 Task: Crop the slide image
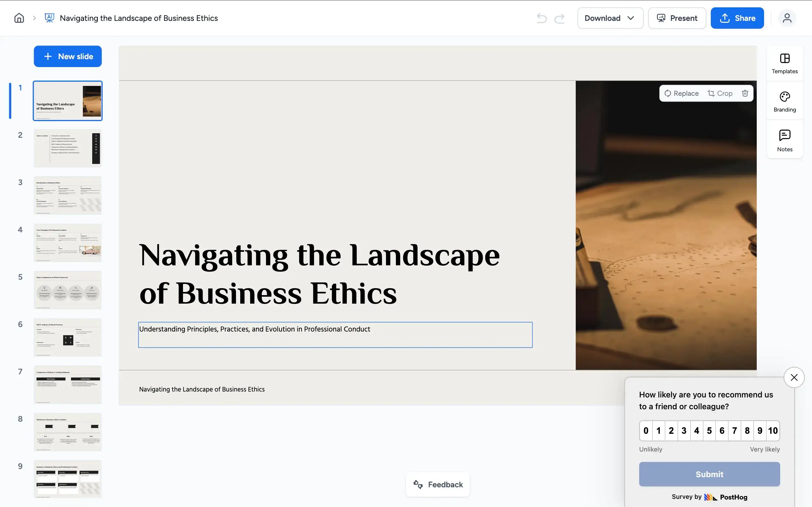(720, 93)
